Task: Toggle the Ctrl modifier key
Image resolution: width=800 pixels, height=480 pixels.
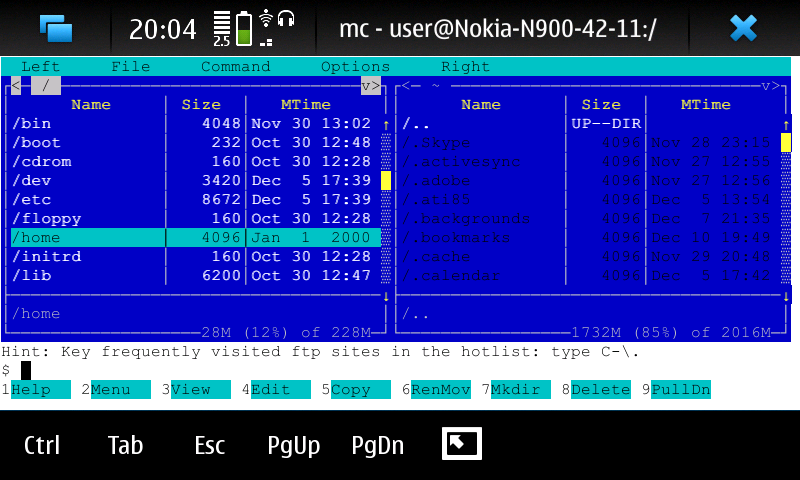Action: tap(42, 445)
